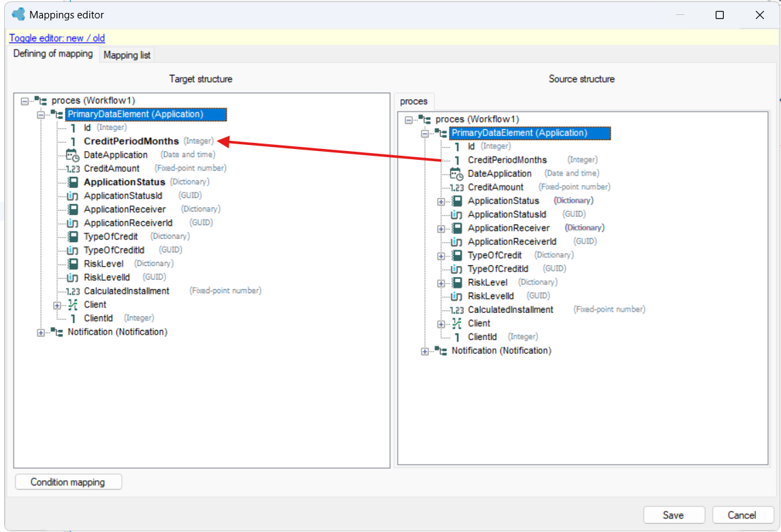The width and height of the screenshot is (781, 532).
Task: Click the GUID icon of TypeOfCreditId in Source structure
Action: pyautogui.click(x=457, y=269)
